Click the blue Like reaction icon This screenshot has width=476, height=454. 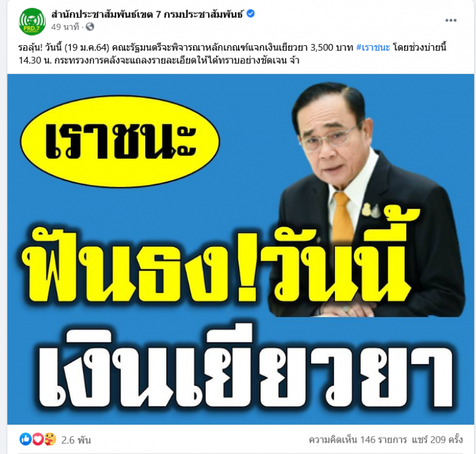tap(26, 439)
